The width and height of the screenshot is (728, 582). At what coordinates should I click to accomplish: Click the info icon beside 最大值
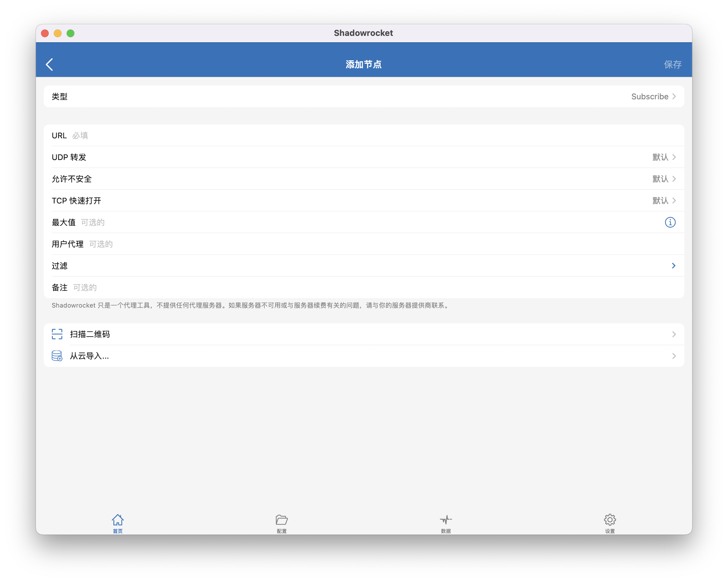(x=670, y=222)
